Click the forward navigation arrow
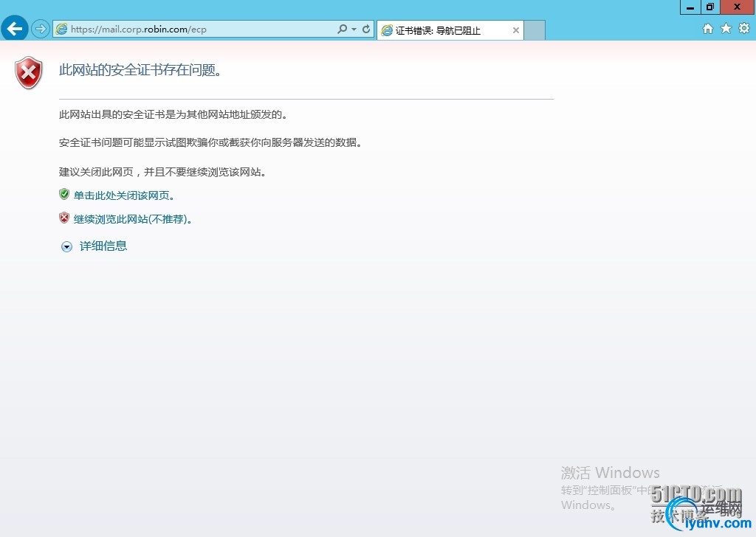This screenshot has height=537, width=756. pyautogui.click(x=41, y=29)
